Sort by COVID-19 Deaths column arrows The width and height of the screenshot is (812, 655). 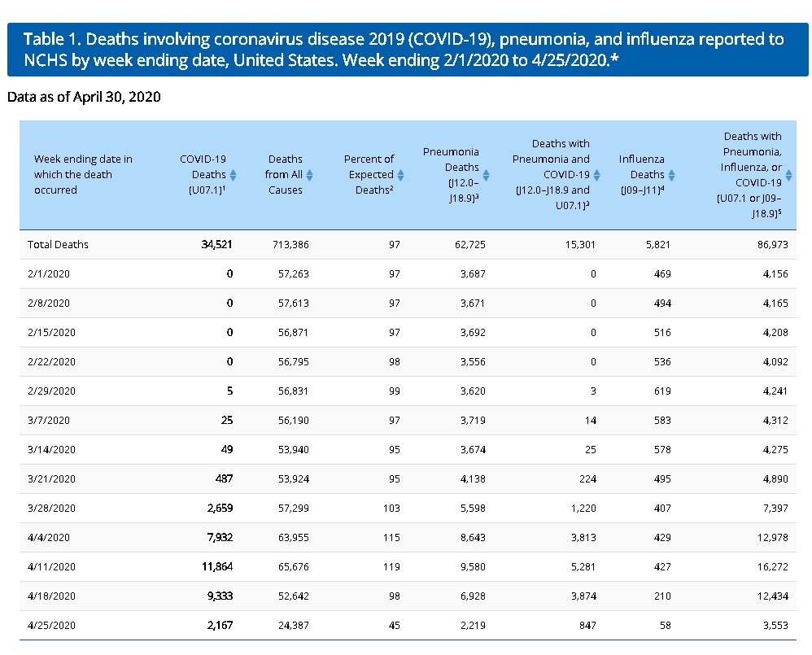point(233,175)
